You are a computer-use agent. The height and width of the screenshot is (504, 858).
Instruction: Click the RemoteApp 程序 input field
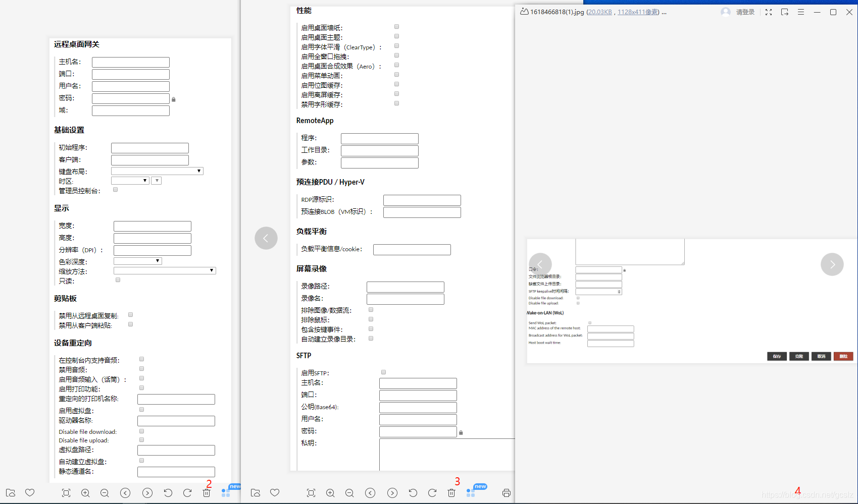click(380, 139)
